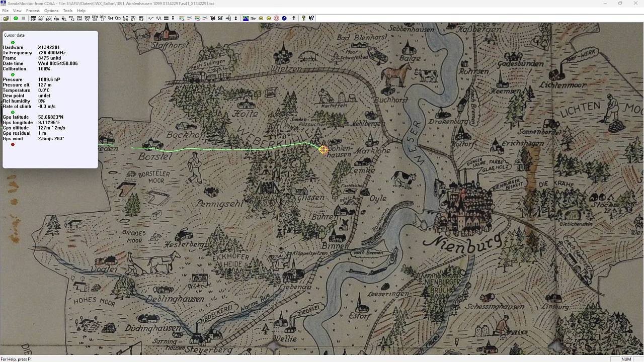Viewport: 644px width, 362px height.
Task: Click the yellow sonde position marker on map
Action: (323, 149)
